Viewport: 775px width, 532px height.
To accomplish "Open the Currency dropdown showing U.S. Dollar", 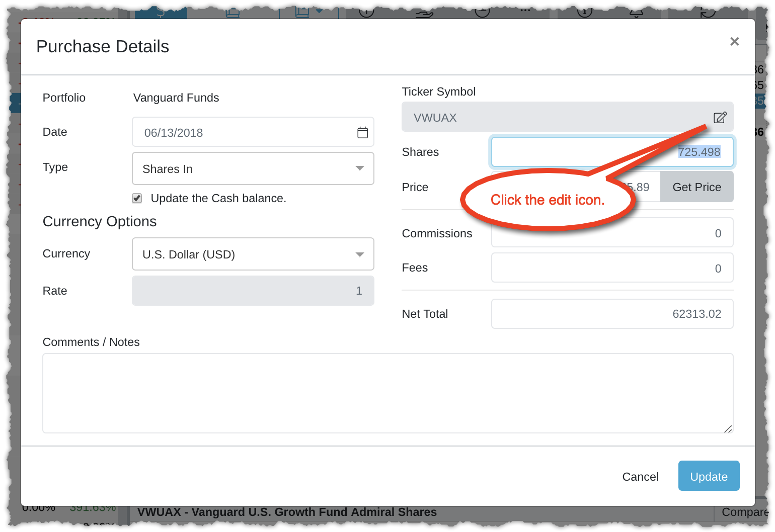I will [x=253, y=254].
